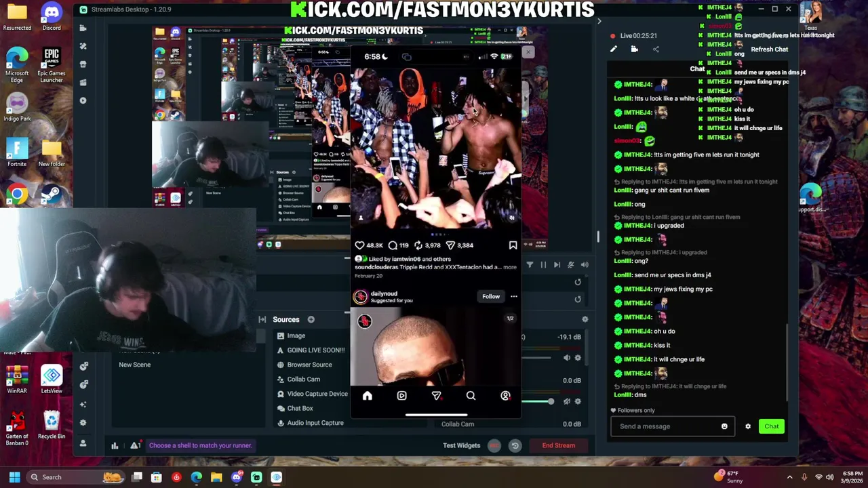
Task: Open the camera icon beside the stream-info pencil
Action: (x=635, y=49)
